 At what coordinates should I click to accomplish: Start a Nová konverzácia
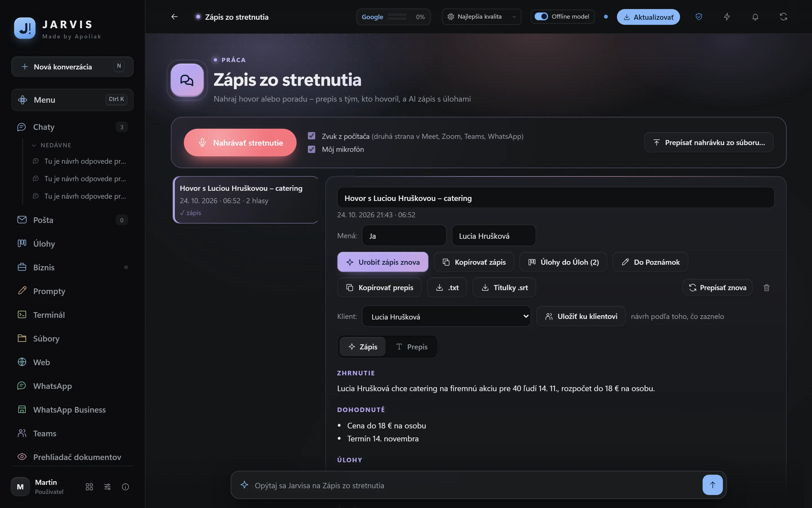coord(72,67)
